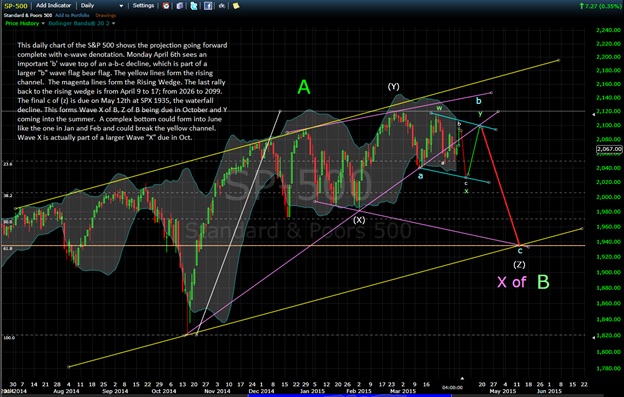624x397 pixels.
Task: Open the yellow sticky note icon
Action: pos(236,6)
